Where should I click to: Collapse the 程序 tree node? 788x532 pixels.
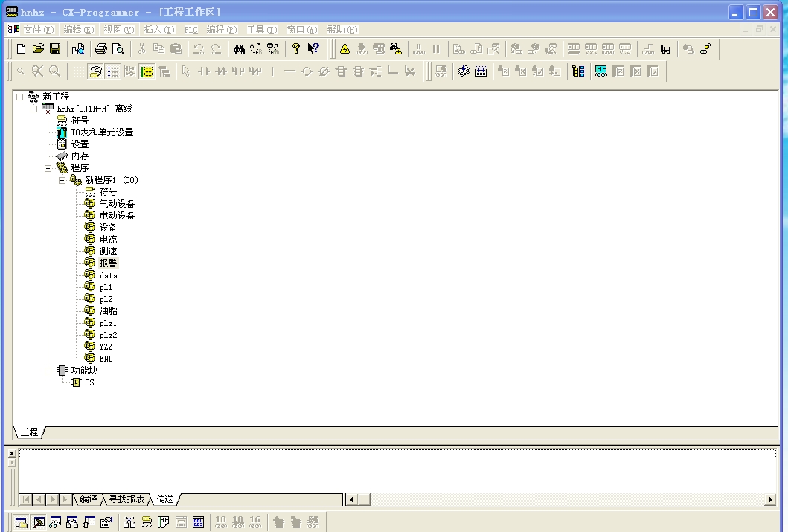[48, 168]
